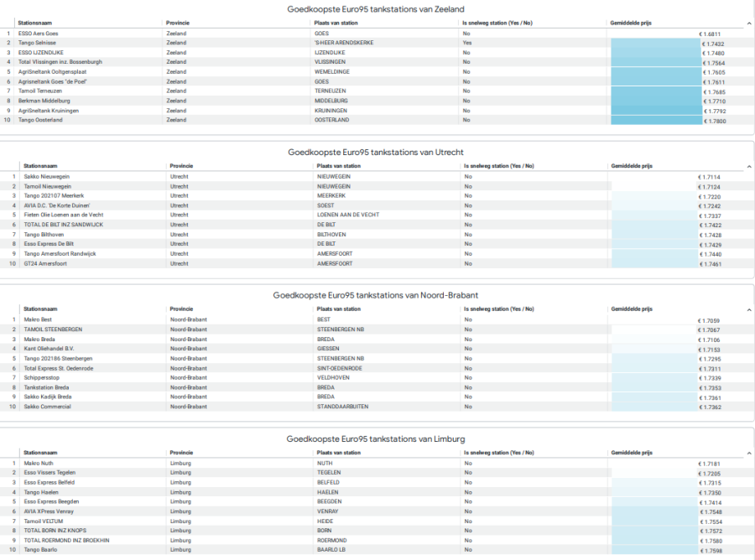Click the TOTAL ROERMOND INZ BROEKHIN station name
Viewport: 755px width, 560px height.
click(66, 540)
